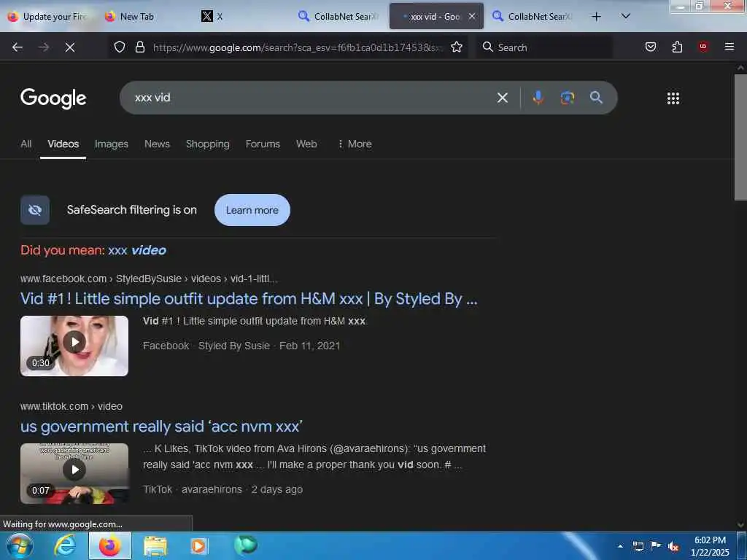Go back to the previous page
Viewport: 747px width, 560px height.
coord(18,47)
